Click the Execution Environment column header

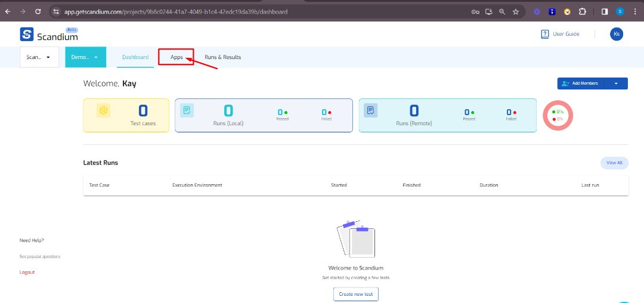pos(197,185)
